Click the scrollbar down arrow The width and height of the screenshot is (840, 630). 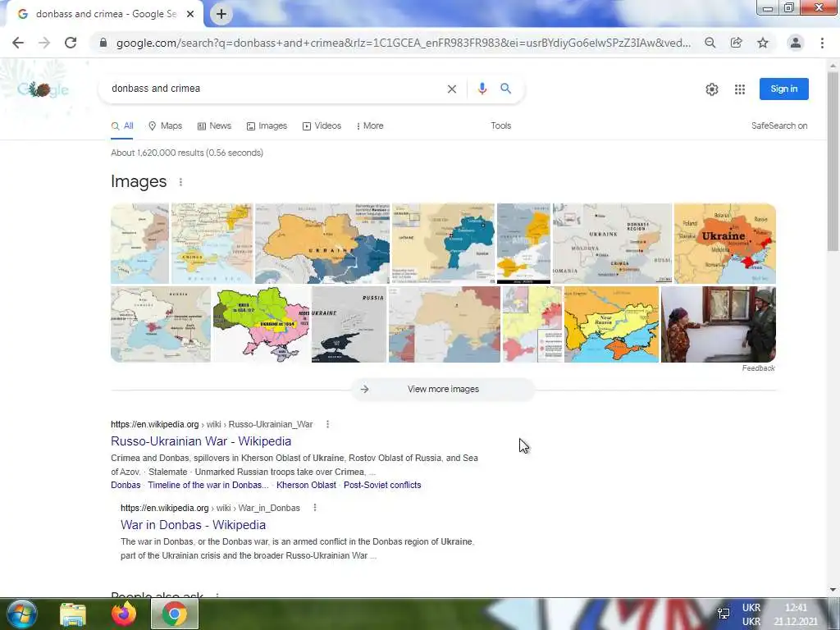(833, 590)
